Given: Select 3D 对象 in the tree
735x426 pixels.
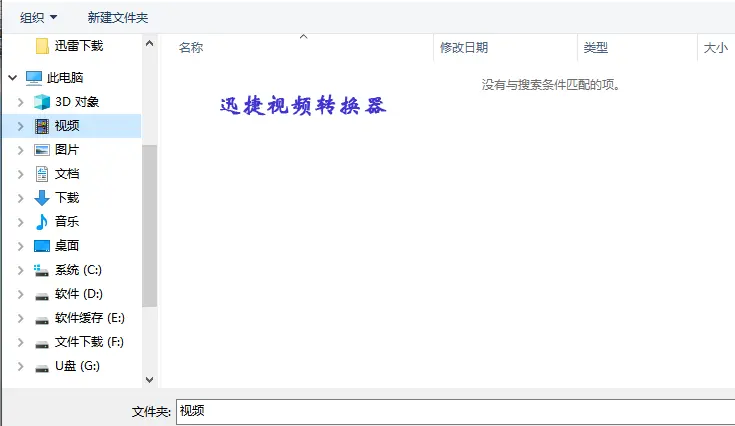Looking at the screenshot, I should click(77, 102).
